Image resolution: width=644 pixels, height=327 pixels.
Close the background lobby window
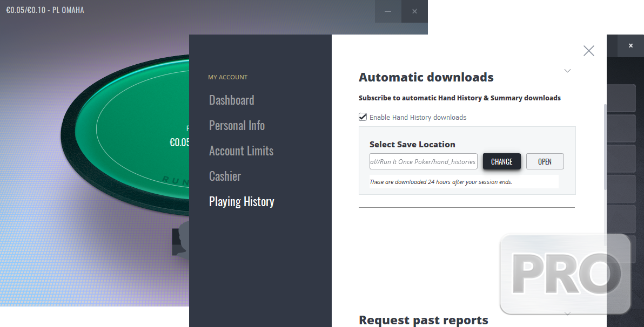(630, 45)
